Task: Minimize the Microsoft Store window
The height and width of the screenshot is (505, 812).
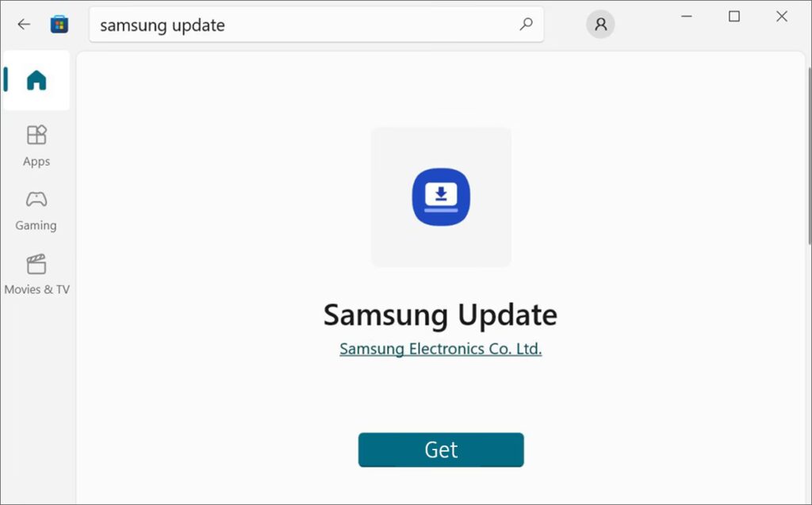Action: click(x=687, y=17)
